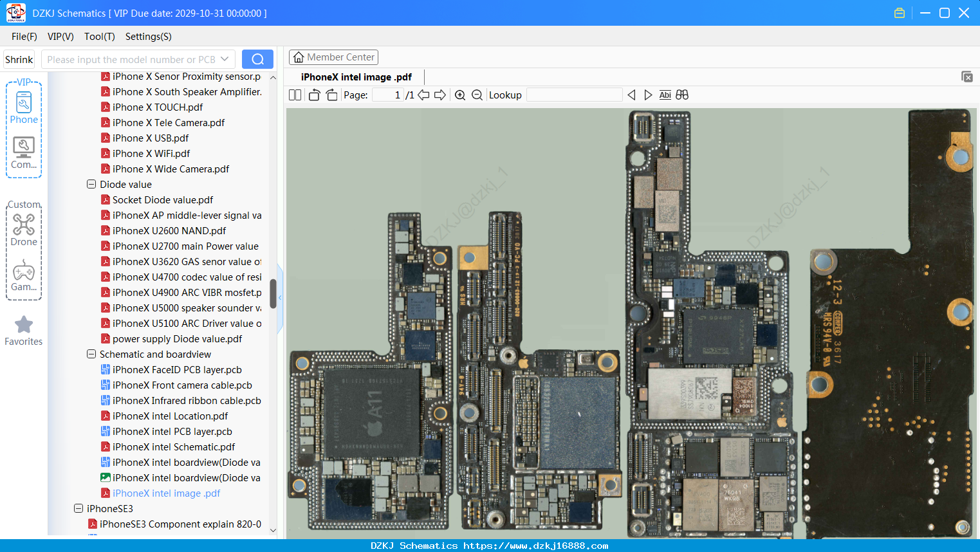The image size is (980, 552).
Task: Click the blue search button
Action: (257, 59)
